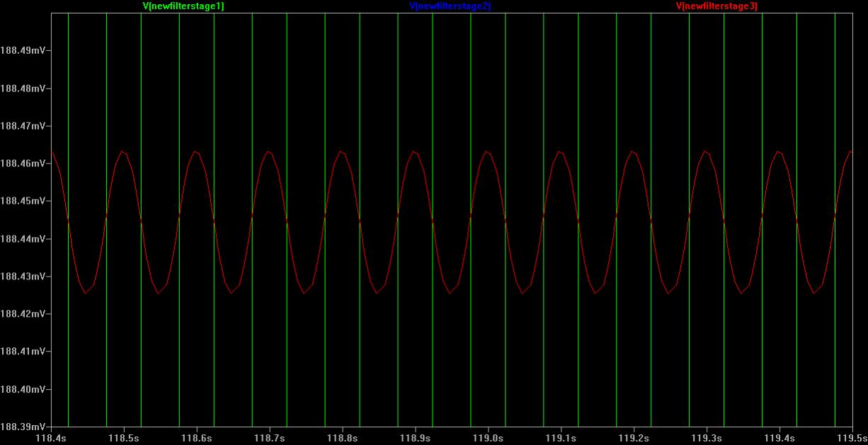The width and height of the screenshot is (868, 445).
Task: Click the 119.5s time axis label
Action: pos(852,439)
